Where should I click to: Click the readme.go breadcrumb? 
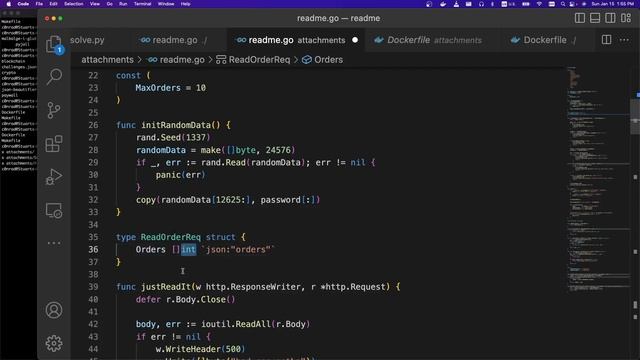pos(176,60)
